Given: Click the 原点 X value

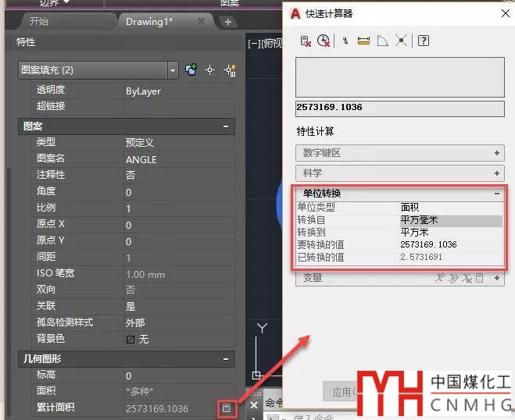Looking at the screenshot, I should (179, 225).
